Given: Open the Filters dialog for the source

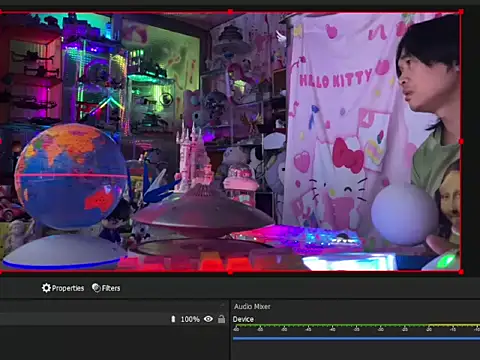Looking at the screenshot, I should coord(106,288).
